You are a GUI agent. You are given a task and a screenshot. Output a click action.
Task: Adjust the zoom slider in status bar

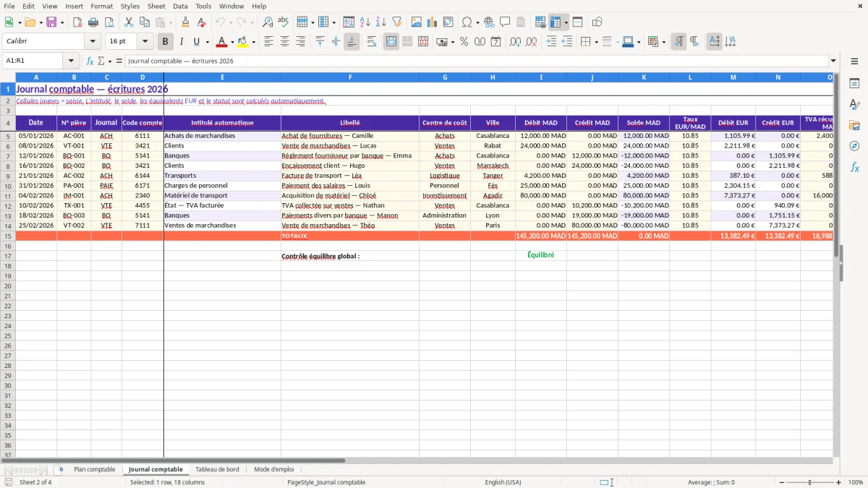click(809, 482)
